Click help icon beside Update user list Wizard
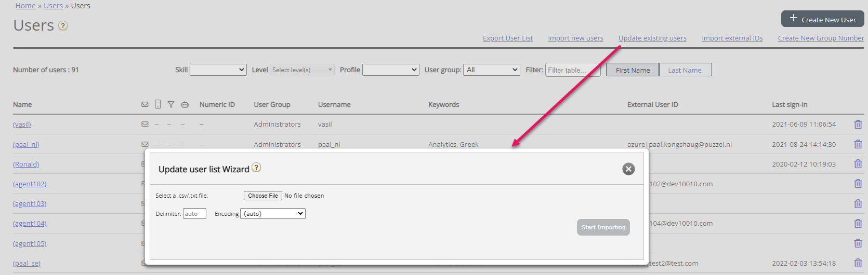 click(256, 168)
